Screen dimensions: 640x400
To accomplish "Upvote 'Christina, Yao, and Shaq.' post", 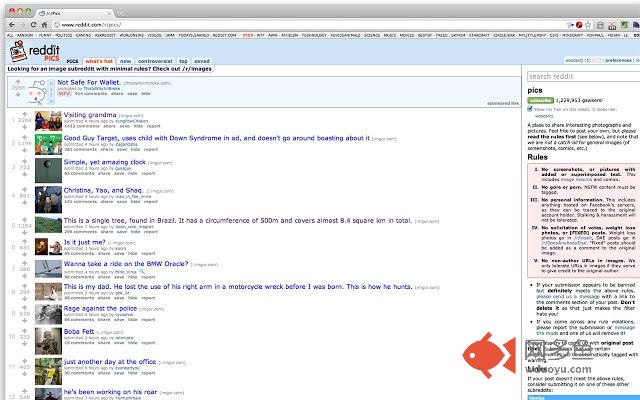I will pos(24,189).
